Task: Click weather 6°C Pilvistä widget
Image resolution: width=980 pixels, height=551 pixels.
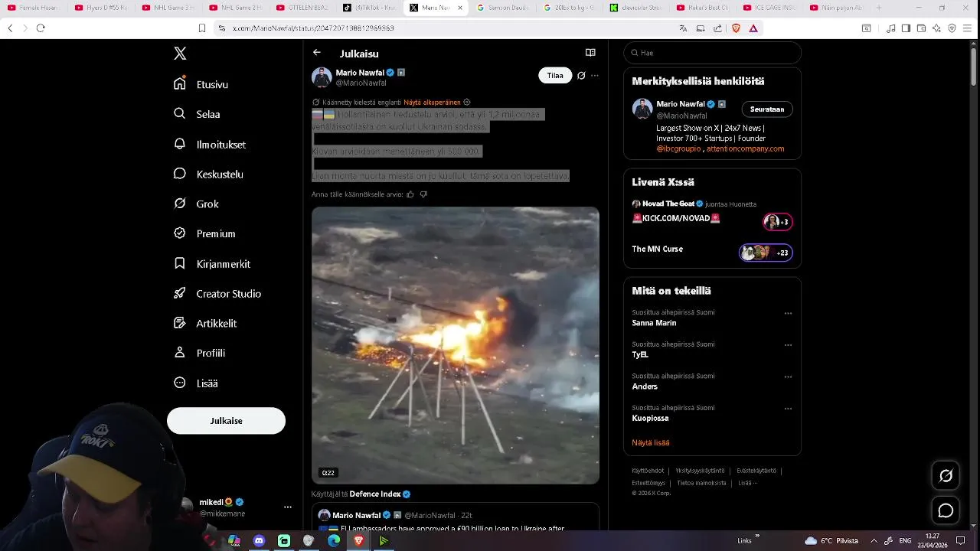Action: [831, 540]
